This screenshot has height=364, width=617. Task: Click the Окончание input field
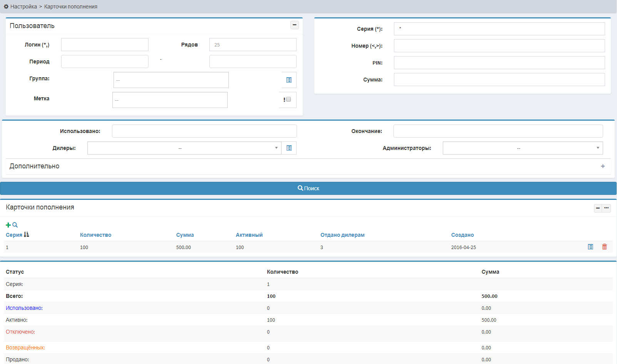pos(498,131)
